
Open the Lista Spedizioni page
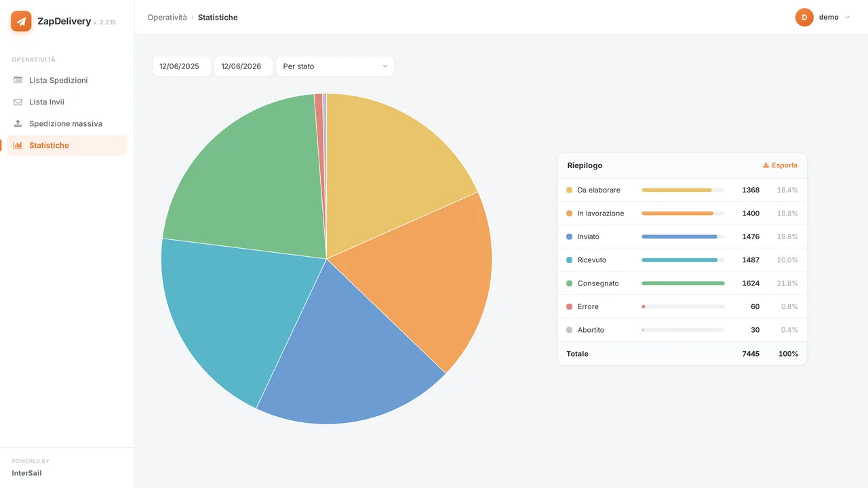[66, 80]
